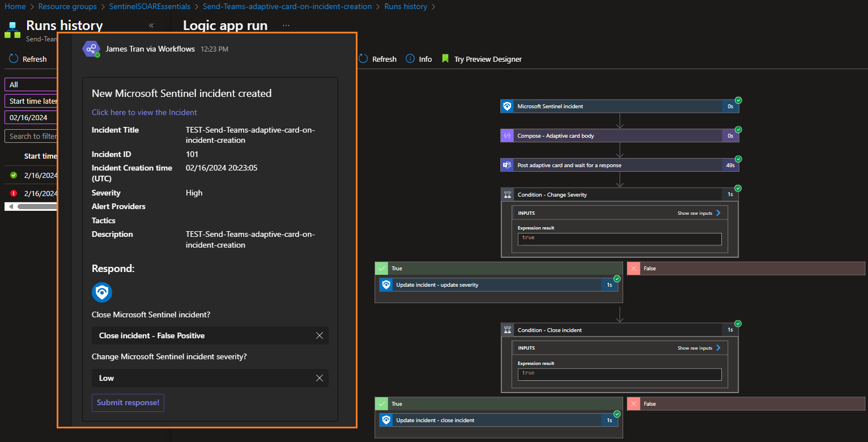The width and height of the screenshot is (868, 442).
Task: Click the Sentinel icon on trigger step
Action: [x=507, y=106]
